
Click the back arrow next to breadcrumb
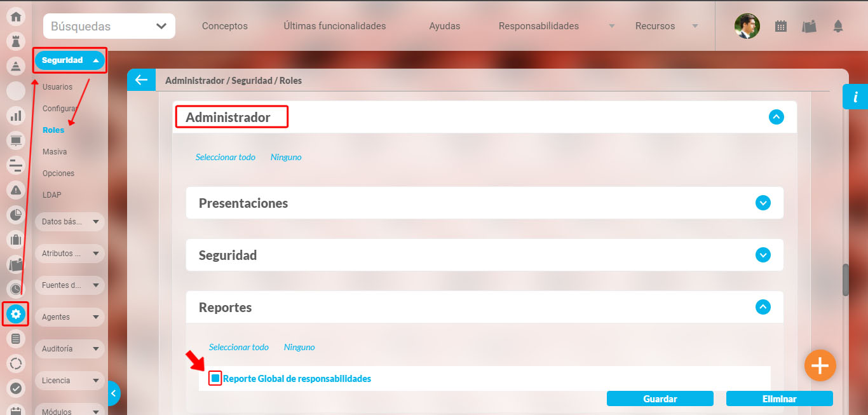[x=141, y=80]
